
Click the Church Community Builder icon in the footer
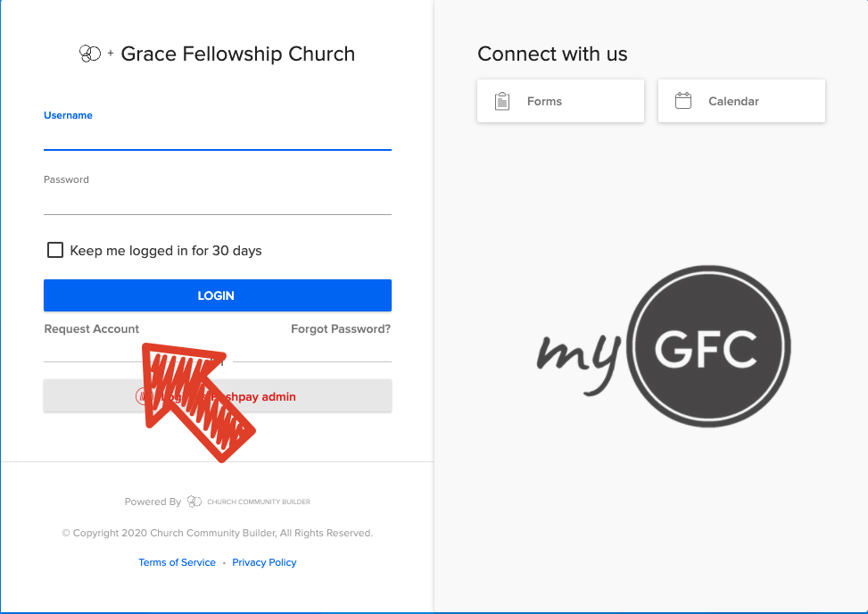tap(193, 501)
